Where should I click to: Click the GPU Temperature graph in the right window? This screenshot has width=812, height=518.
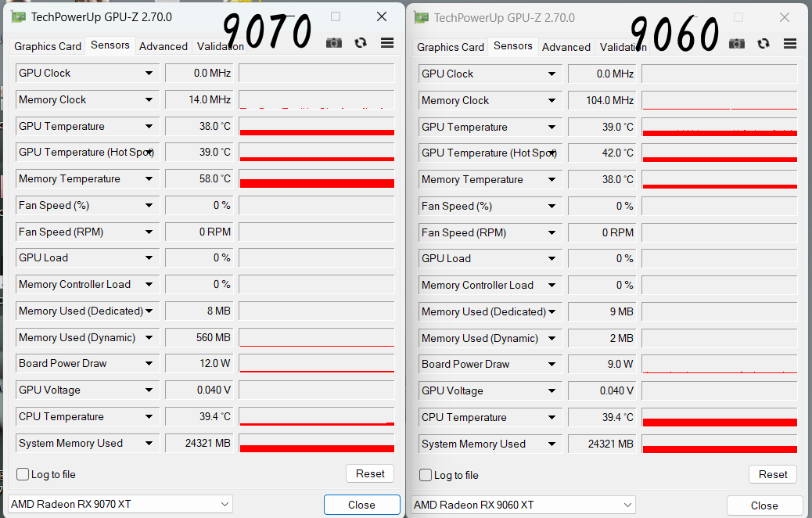point(720,127)
